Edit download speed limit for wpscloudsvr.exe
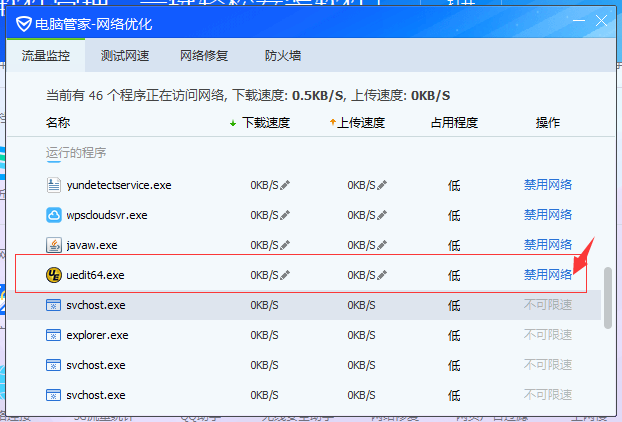Image resolution: width=622 pixels, height=422 pixels. coord(285,215)
